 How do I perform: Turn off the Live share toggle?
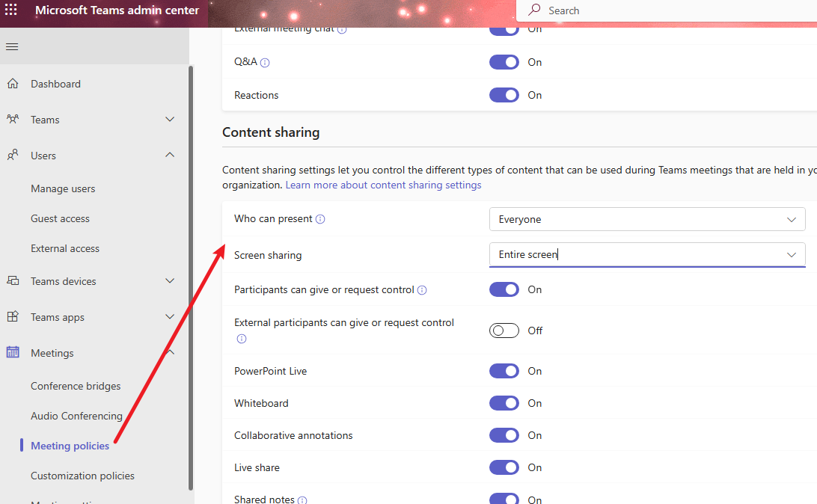point(504,467)
